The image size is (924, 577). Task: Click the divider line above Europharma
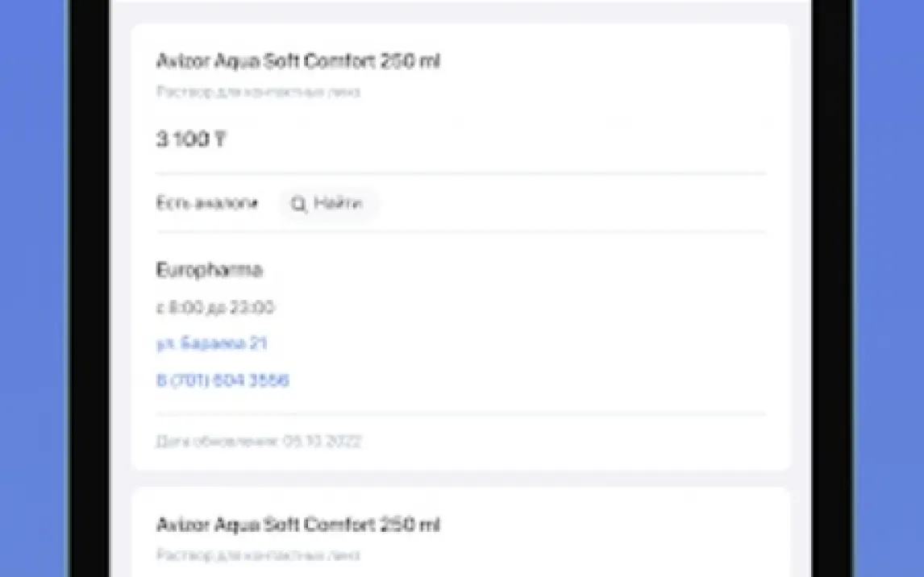(460, 232)
